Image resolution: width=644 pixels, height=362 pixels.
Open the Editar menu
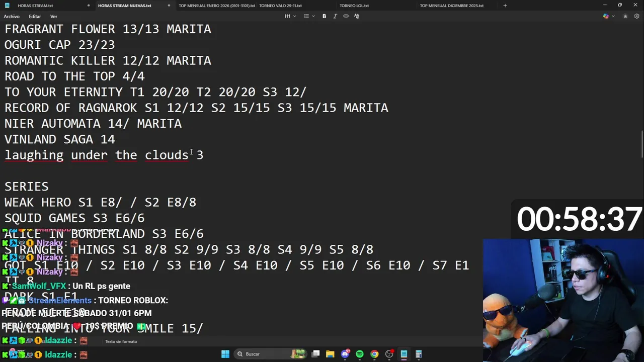[x=35, y=17]
